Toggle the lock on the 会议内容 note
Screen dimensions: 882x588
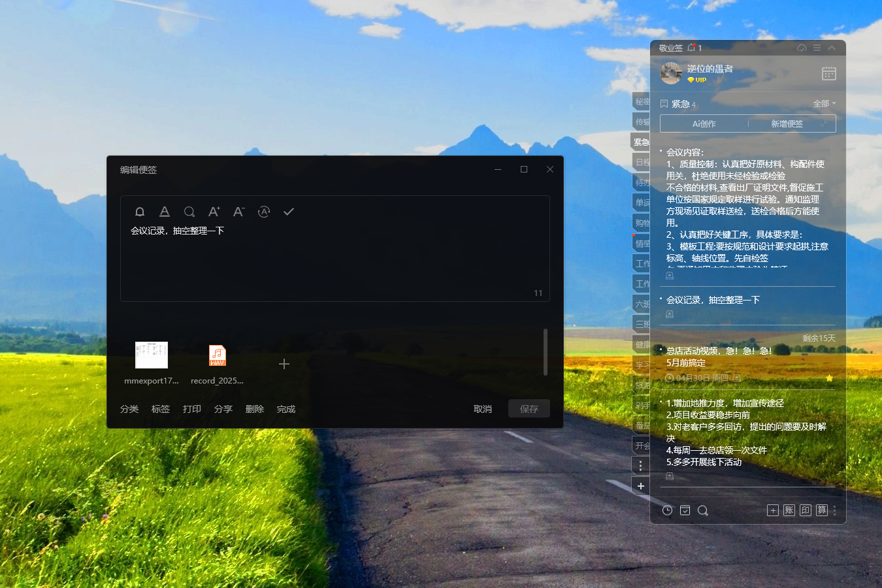[x=669, y=275]
